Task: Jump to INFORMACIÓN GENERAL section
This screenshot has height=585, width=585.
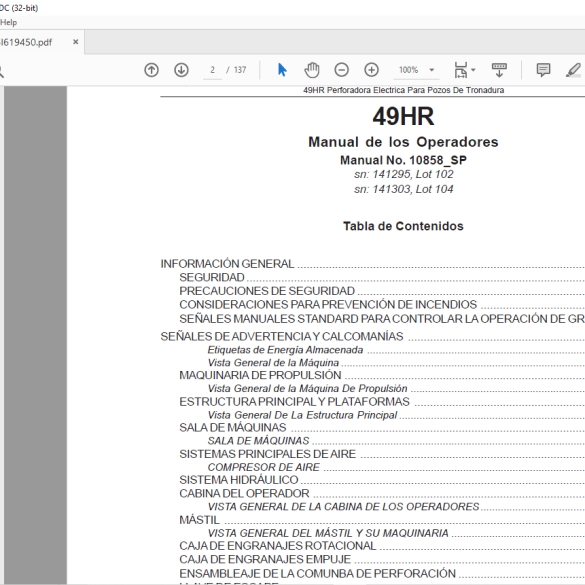Action: click(x=227, y=264)
